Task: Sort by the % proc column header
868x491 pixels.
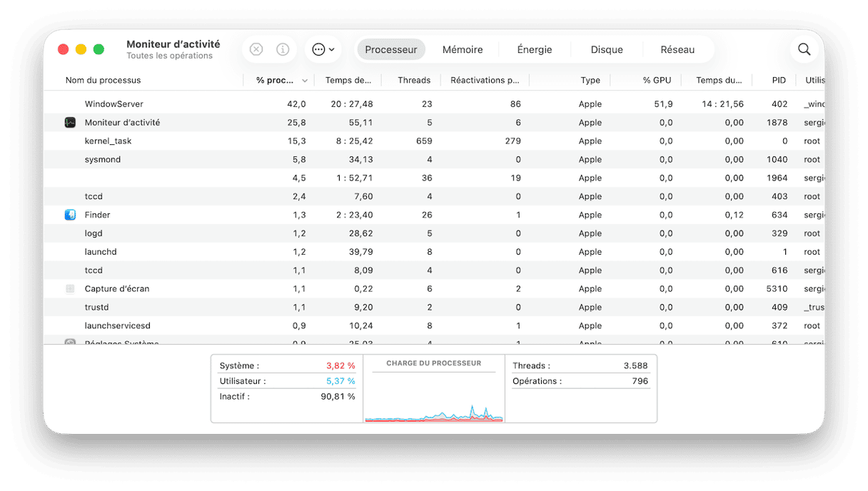Action: [x=278, y=80]
